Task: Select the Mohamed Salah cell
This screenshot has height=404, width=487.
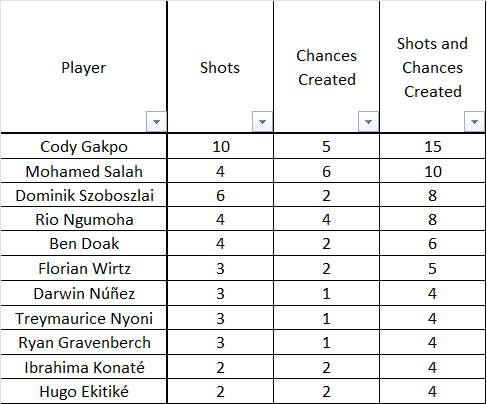Action: pos(83,171)
